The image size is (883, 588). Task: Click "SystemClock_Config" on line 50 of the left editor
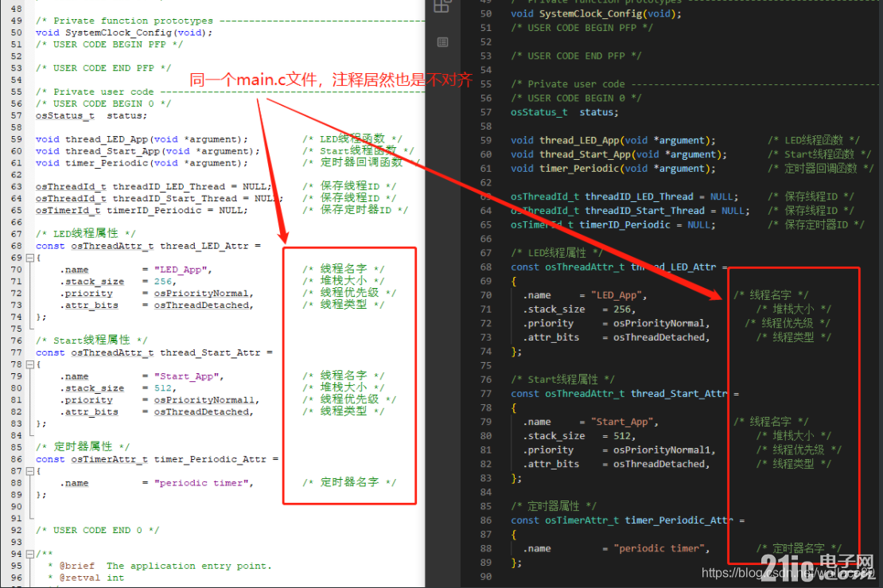[119, 33]
